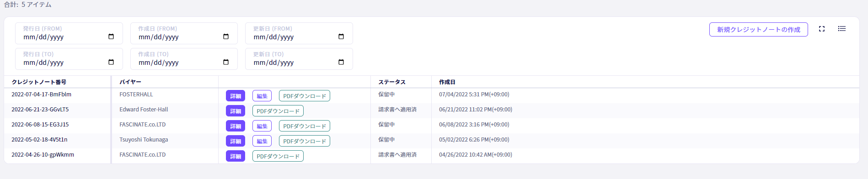The image size is (868, 179).
Task: Download PDF for 2022-04-26-10-gpWkmm
Action: click(278, 156)
